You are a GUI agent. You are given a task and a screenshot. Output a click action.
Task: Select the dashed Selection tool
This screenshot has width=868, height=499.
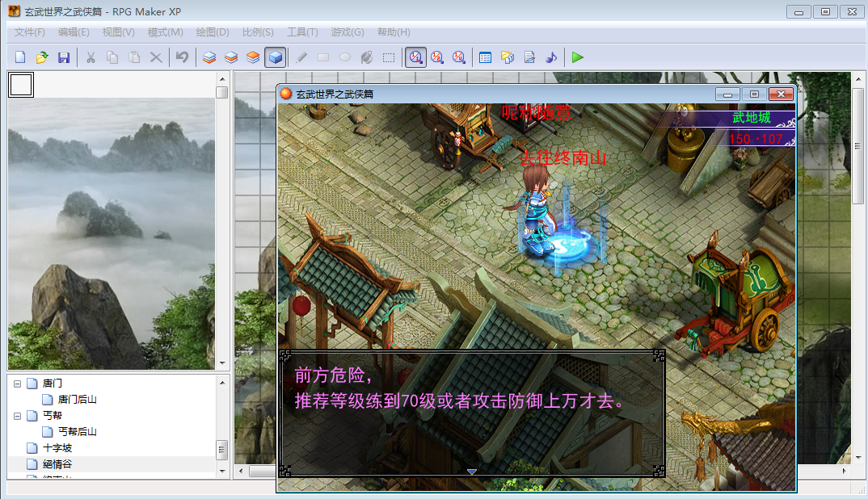point(389,57)
